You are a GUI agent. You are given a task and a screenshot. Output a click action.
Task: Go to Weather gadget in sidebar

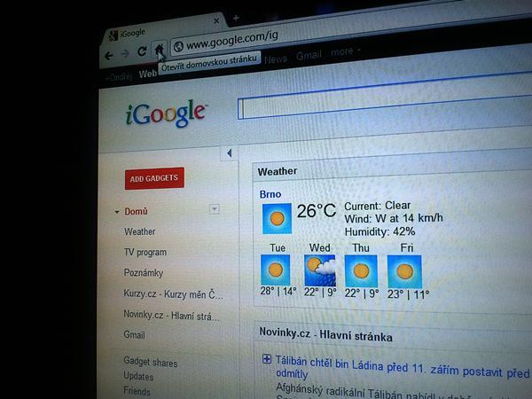pos(139,231)
